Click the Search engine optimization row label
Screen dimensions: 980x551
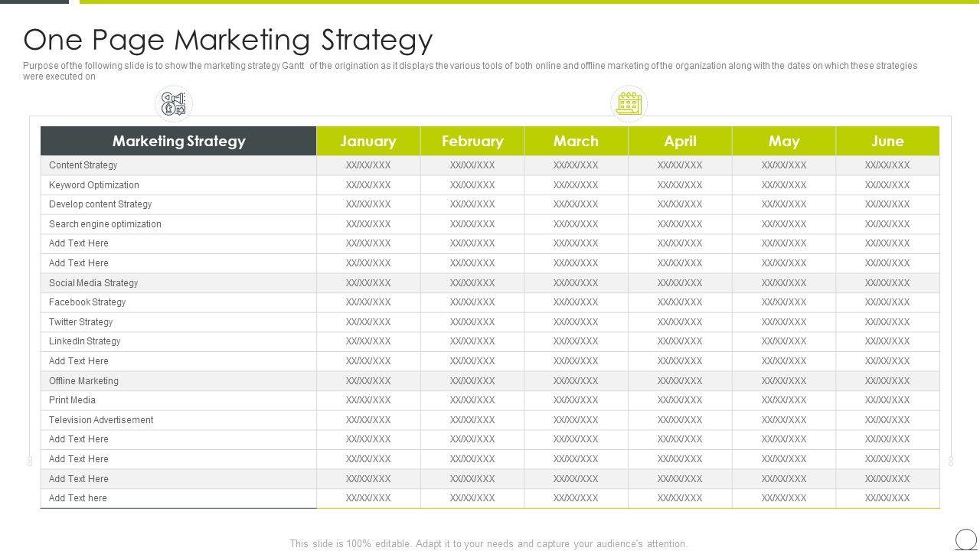tap(105, 224)
